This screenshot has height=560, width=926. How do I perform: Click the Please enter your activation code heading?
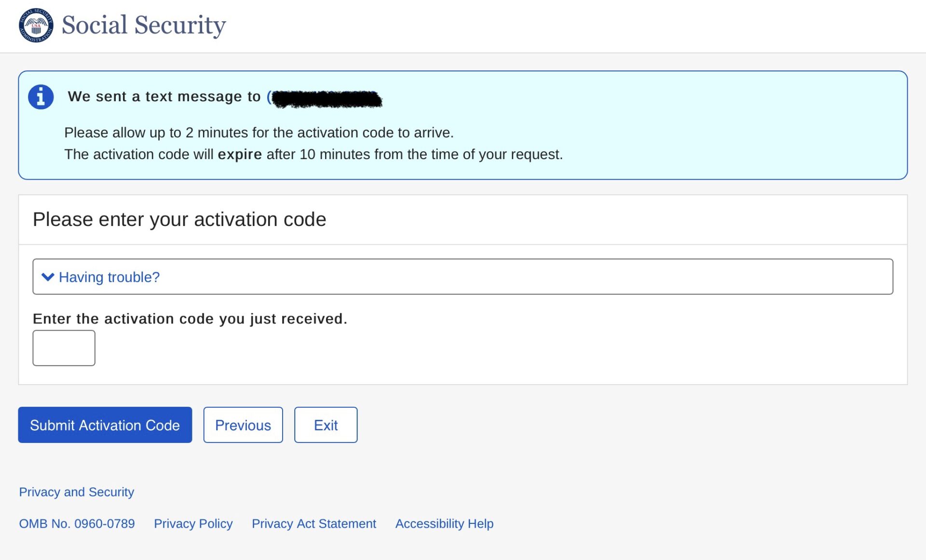pyautogui.click(x=179, y=220)
